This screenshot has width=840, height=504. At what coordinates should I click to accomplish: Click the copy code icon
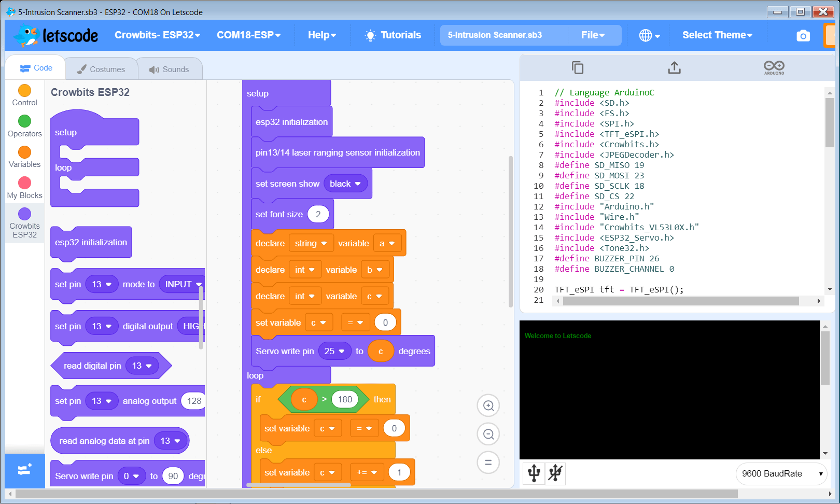point(578,67)
